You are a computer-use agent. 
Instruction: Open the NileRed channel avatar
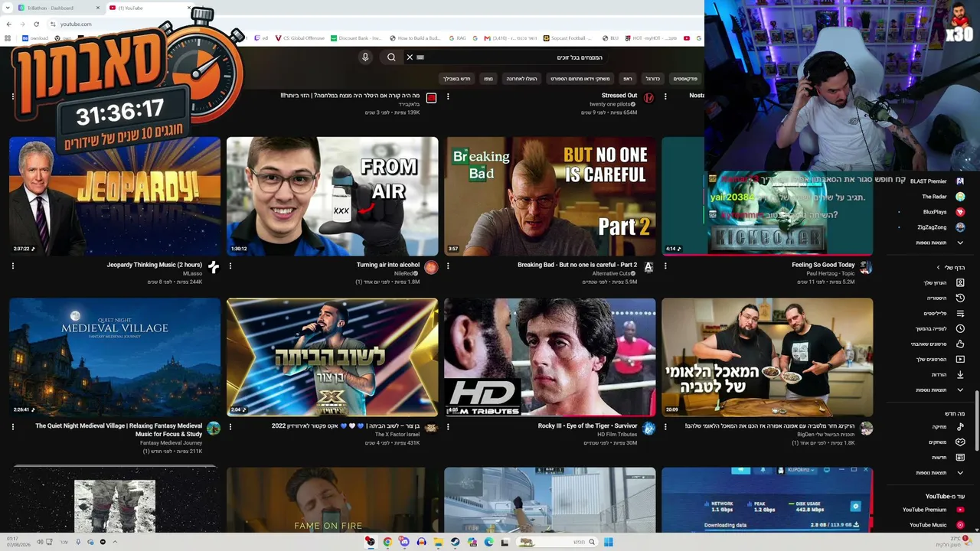coord(431,267)
